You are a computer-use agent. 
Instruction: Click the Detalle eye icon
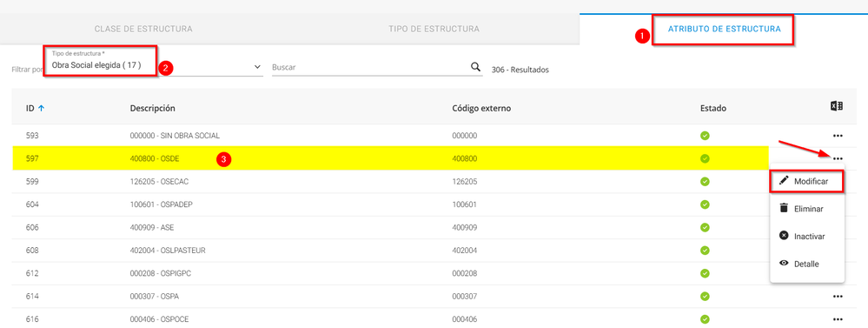784,263
